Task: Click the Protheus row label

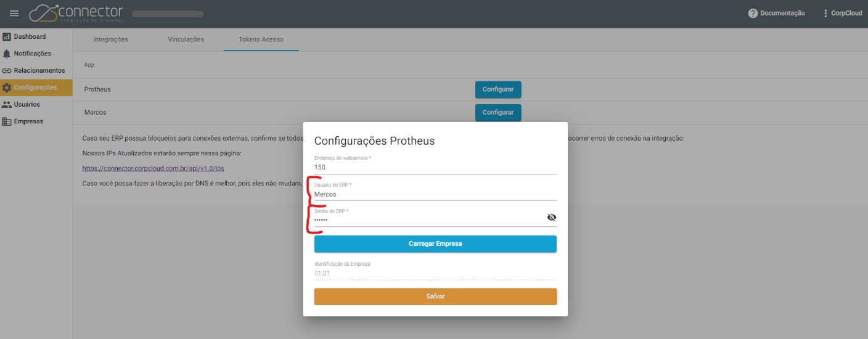Action: click(97, 89)
